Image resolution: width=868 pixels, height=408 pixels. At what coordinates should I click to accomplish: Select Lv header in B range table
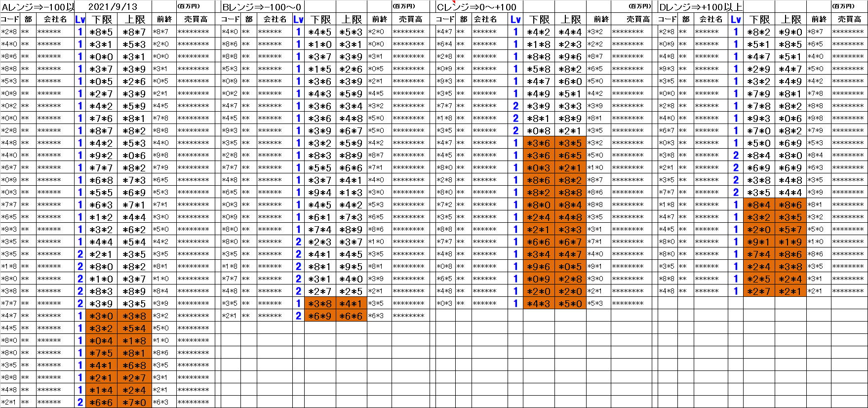tap(298, 19)
